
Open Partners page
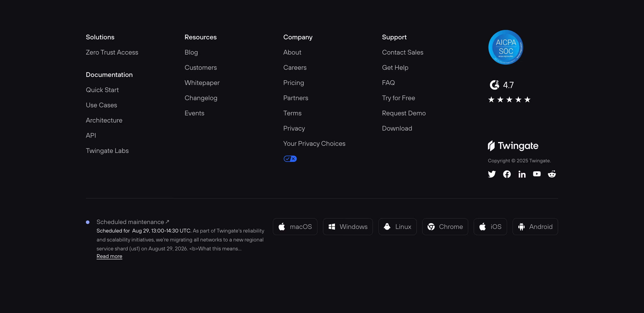pos(296,98)
